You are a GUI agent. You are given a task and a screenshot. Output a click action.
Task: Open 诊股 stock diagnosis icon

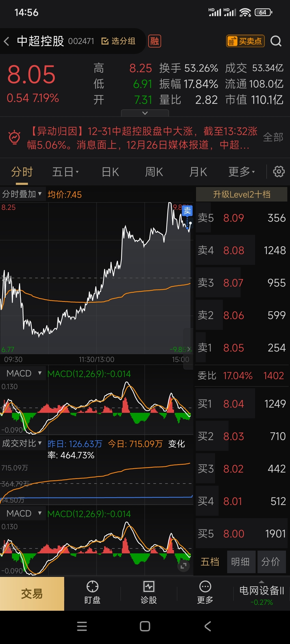pos(149,592)
